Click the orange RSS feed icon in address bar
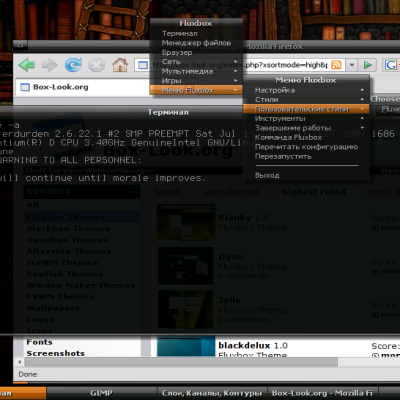The width and height of the screenshot is (400, 400). point(336,65)
